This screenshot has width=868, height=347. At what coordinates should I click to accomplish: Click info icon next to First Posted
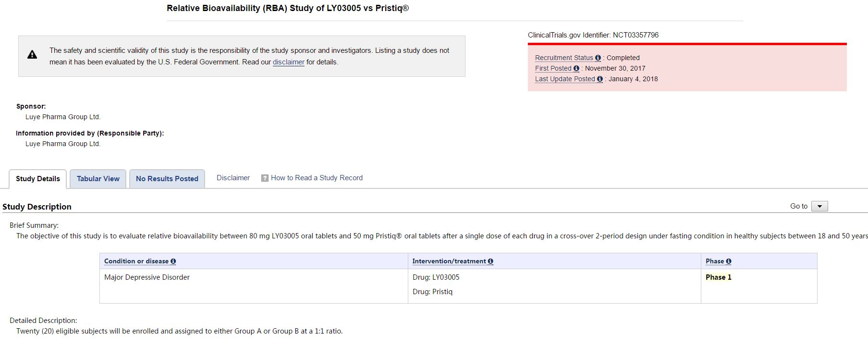click(x=576, y=68)
